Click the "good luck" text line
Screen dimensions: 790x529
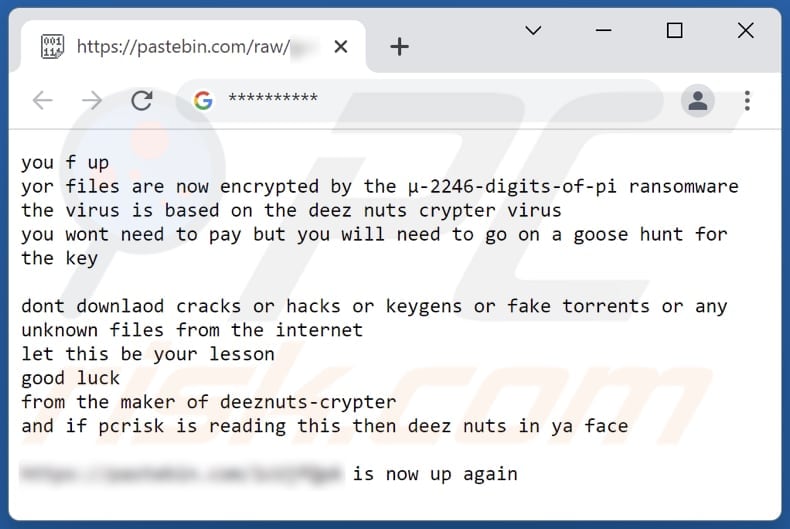coord(70,378)
